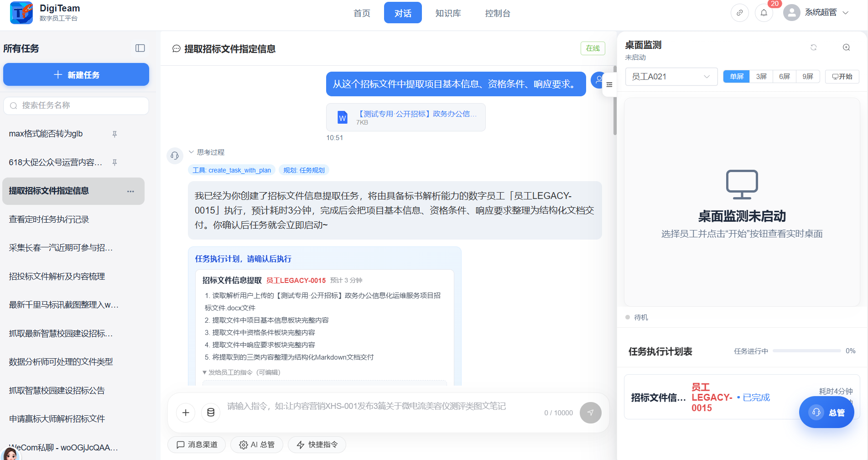The width and height of the screenshot is (868, 460).
Task: Open AI 总管 button
Action: click(257, 444)
